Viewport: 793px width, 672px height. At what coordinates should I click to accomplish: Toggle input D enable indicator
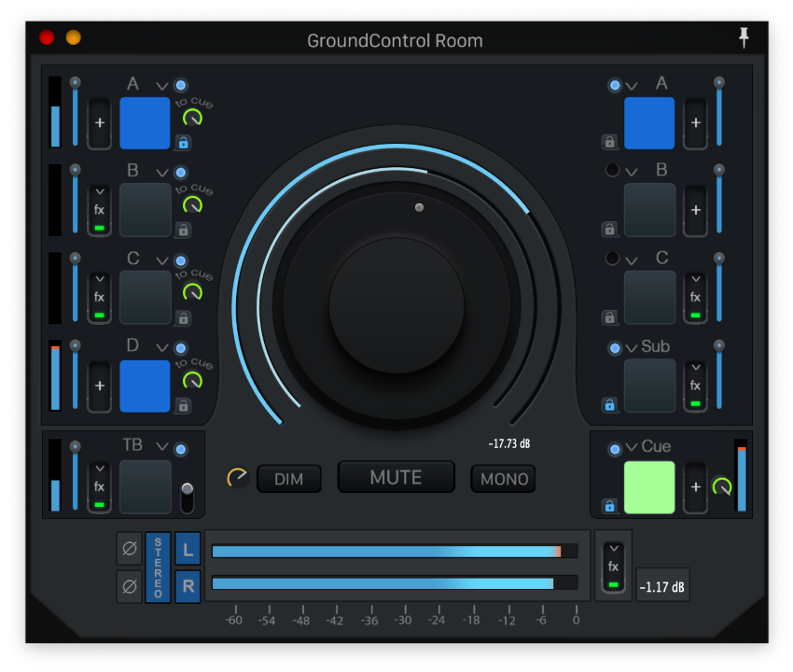coord(181,348)
